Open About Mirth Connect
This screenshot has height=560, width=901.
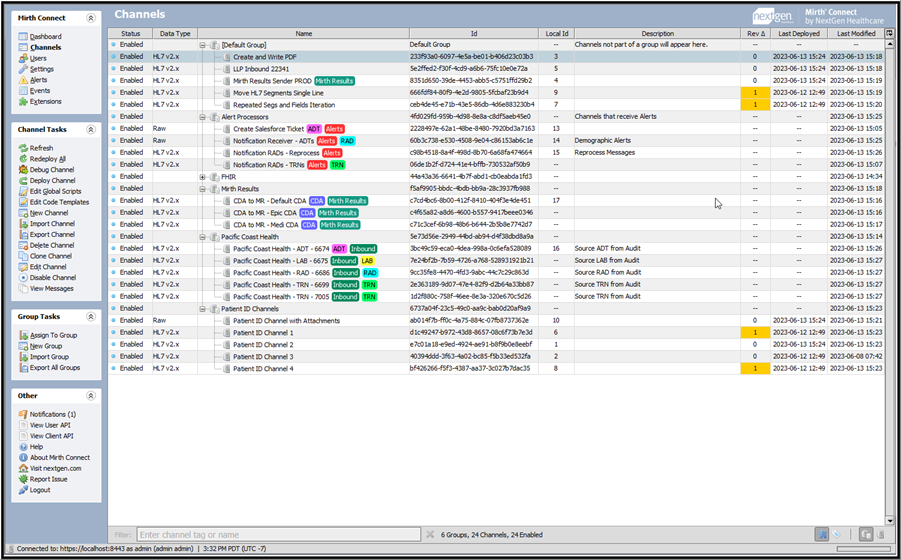(60, 458)
